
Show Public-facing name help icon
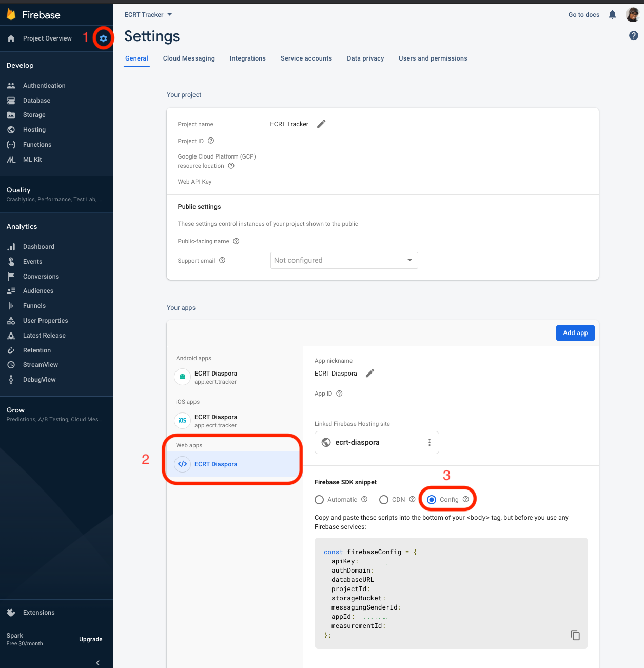point(236,241)
